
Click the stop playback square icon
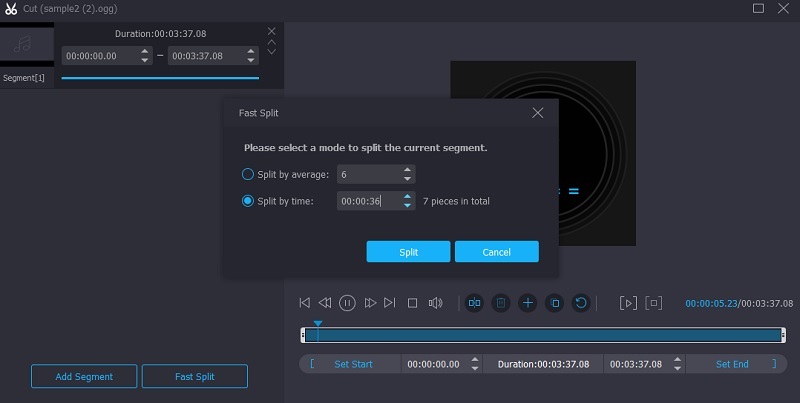[x=412, y=302]
